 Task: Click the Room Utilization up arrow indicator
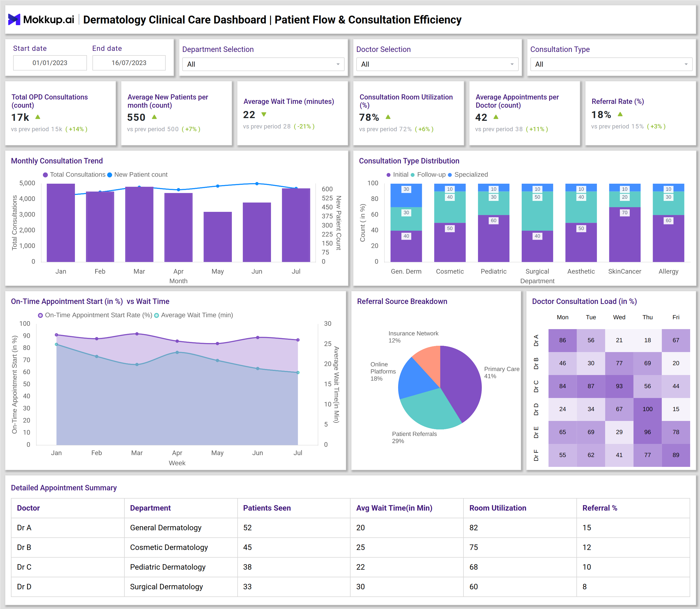pyautogui.click(x=388, y=117)
